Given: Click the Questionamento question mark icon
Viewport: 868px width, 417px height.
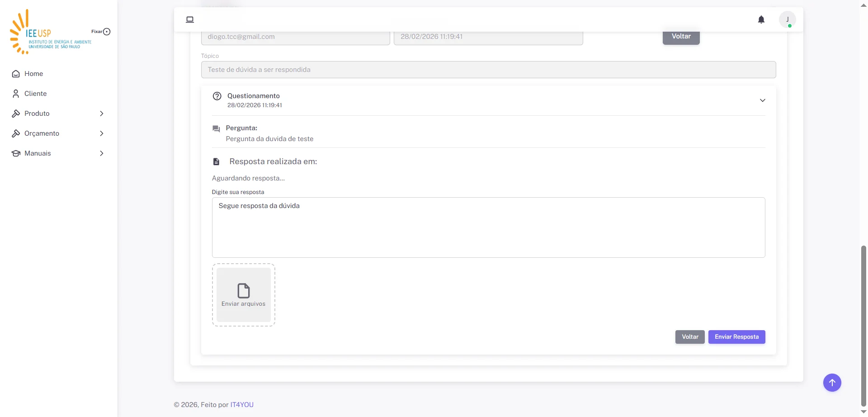Looking at the screenshot, I should point(217,96).
